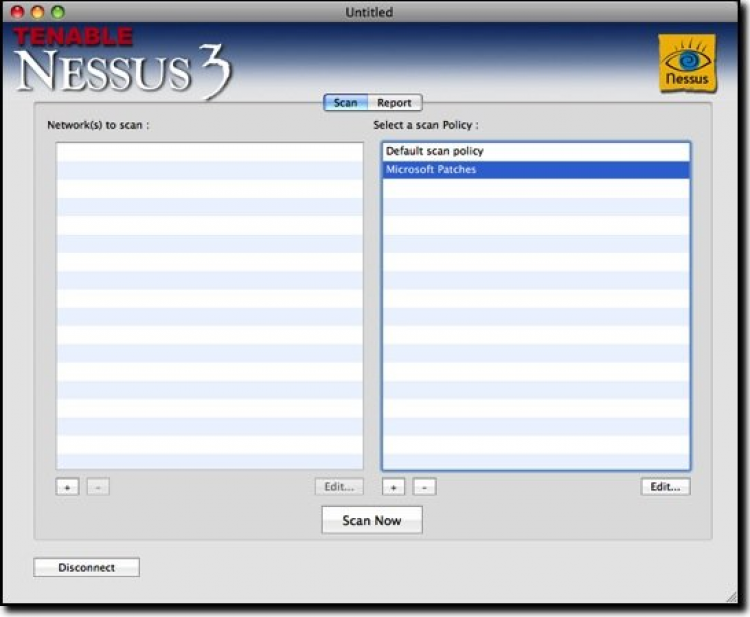
Task: Click the yellow Nessus eye logo icon
Action: pos(686,63)
